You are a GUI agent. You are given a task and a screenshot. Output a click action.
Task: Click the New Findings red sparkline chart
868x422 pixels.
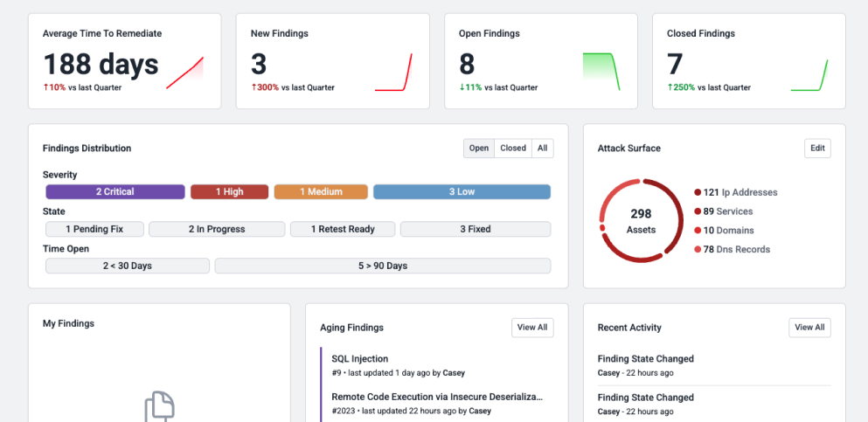click(x=393, y=72)
